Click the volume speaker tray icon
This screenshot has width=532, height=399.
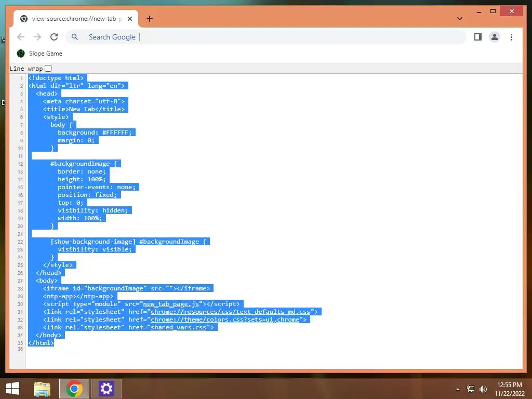(x=483, y=389)
